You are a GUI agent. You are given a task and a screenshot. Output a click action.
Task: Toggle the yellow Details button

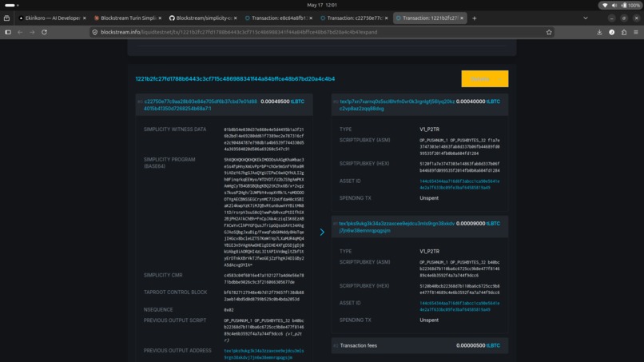click(x=485, y=78)
